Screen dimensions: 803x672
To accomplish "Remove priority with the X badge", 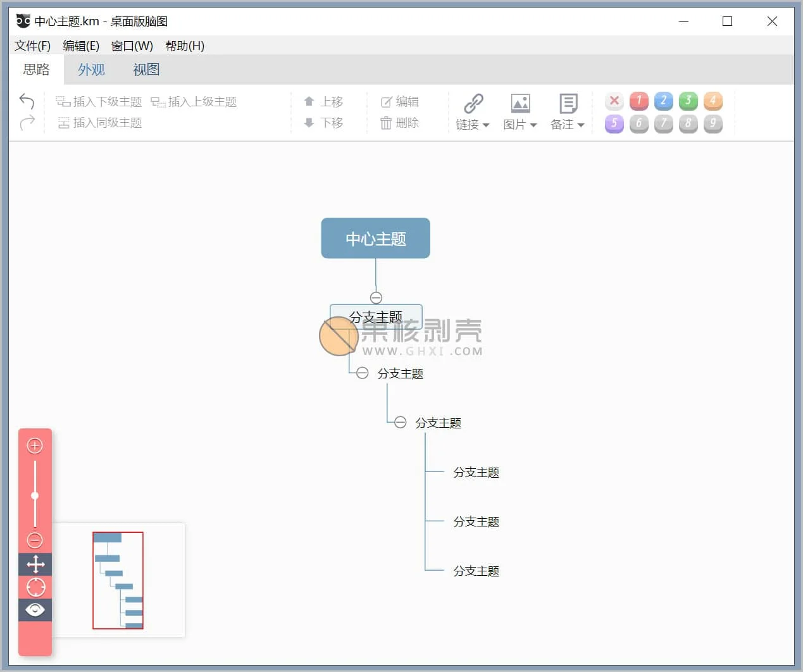I will click(x=614, y=101).
